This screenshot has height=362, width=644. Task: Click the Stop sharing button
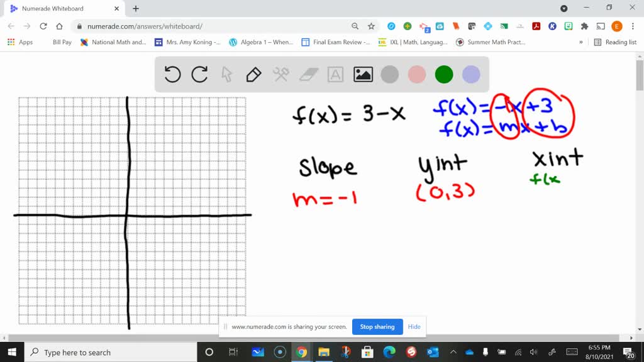(x=377, y=327)
